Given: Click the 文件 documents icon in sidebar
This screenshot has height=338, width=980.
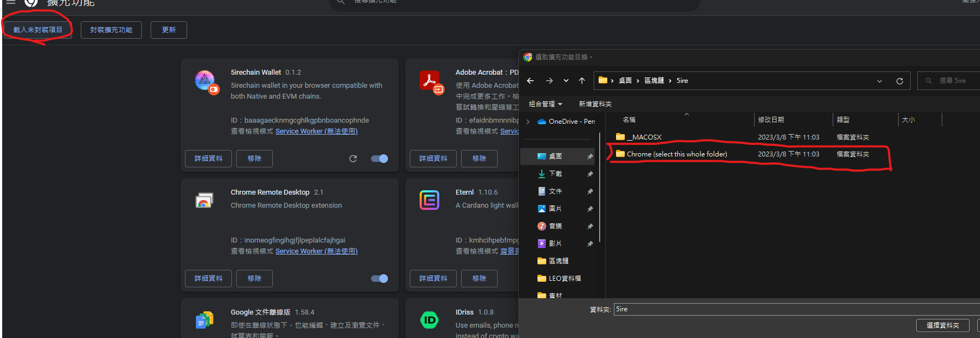Looking at the screenshot, I should point(542,191).
